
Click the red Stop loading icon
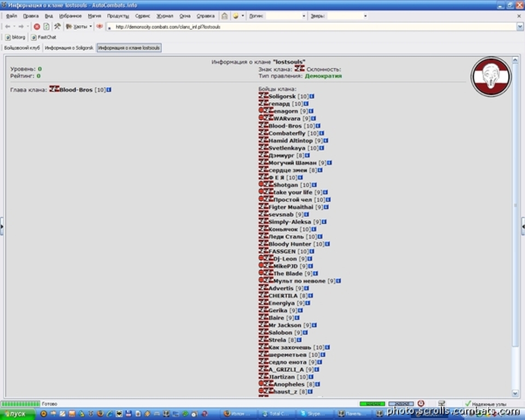37,26
